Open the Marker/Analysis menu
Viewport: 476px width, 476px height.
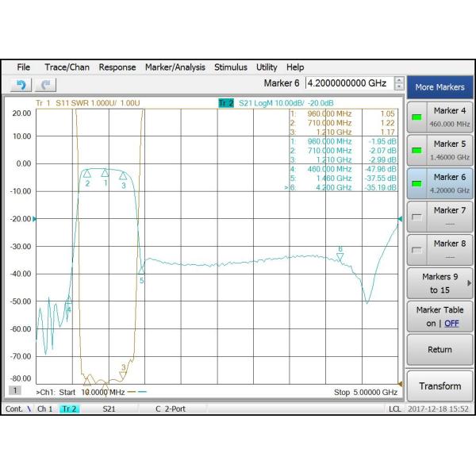point(175,67)
